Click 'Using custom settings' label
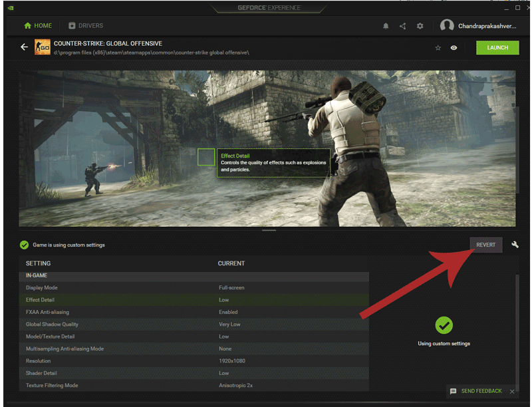This screenshot has width=532, height=407. pos(444,344)
